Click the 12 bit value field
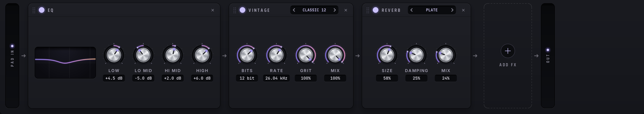Viewport: 644px width, 114px height. point(247,78)
